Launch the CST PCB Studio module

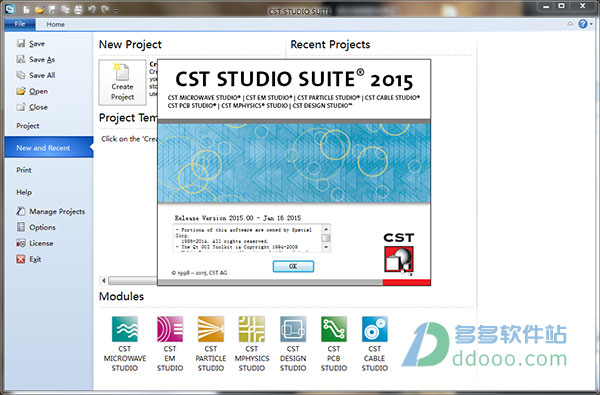coord(334,344)
